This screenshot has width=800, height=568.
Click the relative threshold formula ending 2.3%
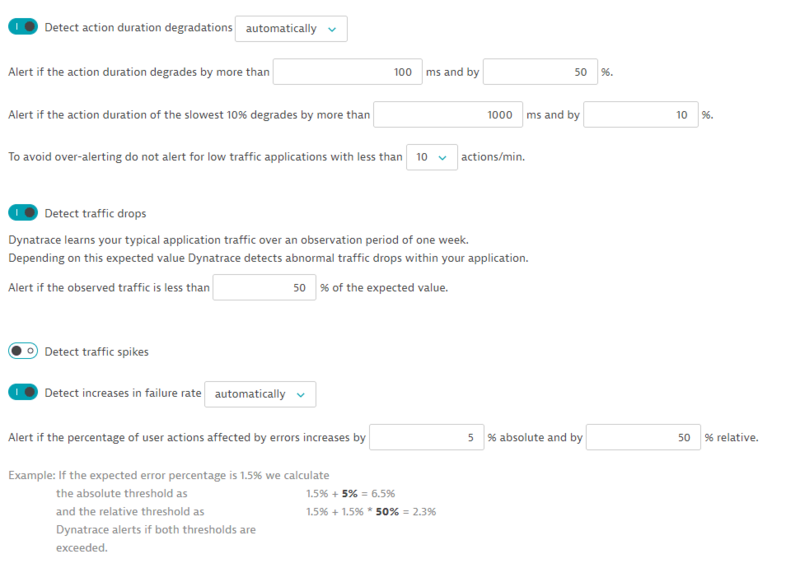point(371,511)
